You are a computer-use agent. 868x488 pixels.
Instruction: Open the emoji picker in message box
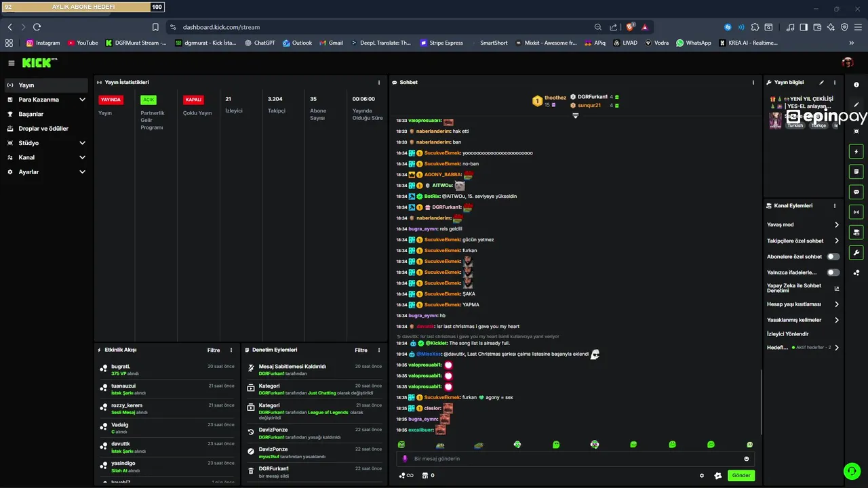click(747, 459)
